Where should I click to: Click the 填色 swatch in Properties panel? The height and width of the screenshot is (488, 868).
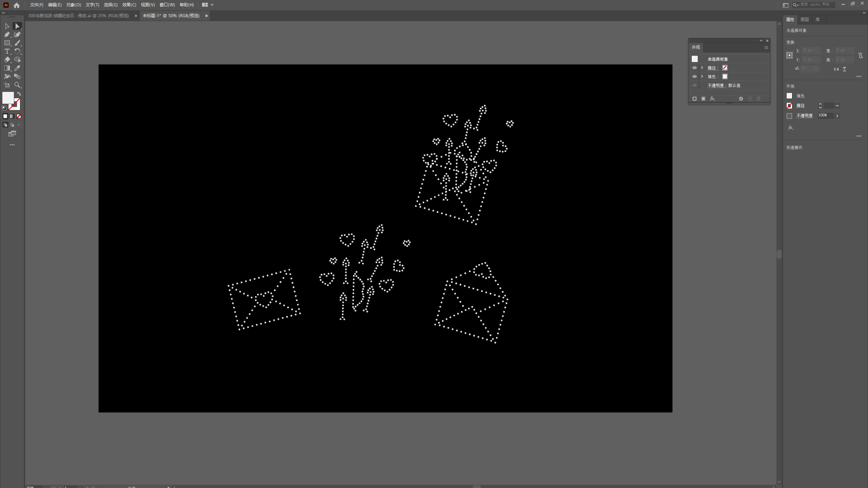(789, 96)
